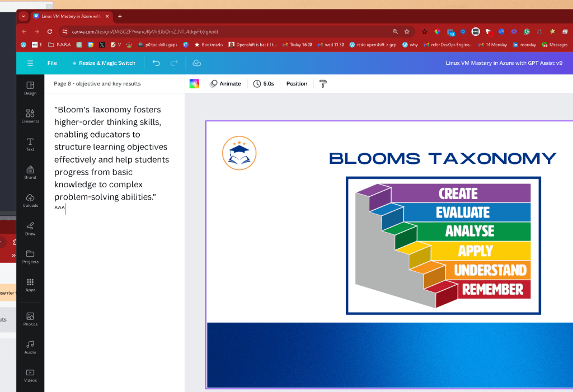Viewport: 573px width, 392px height.
Task: Open the monday LinkedIn bookmark
Action: pyautogui.click(x=524, y=45)
